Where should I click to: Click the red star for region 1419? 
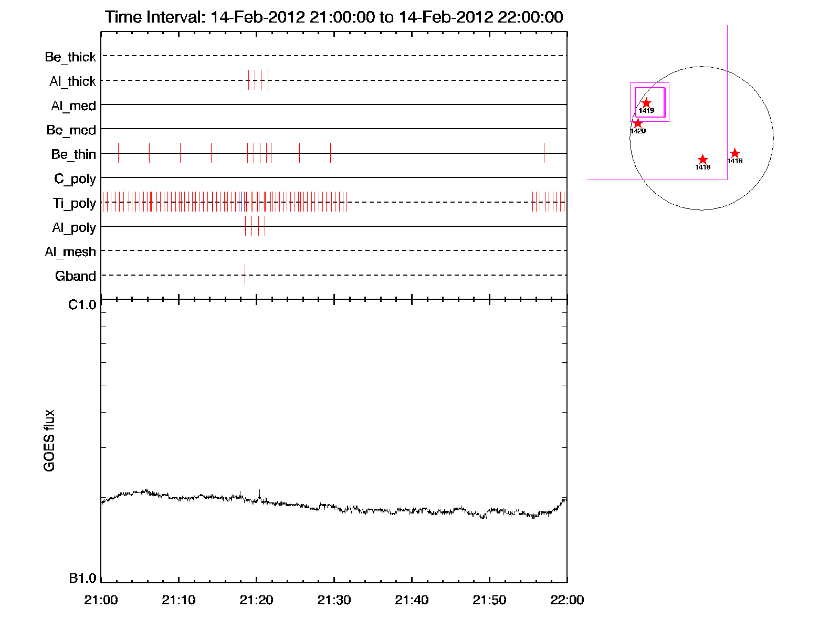[x=646, y=103]
